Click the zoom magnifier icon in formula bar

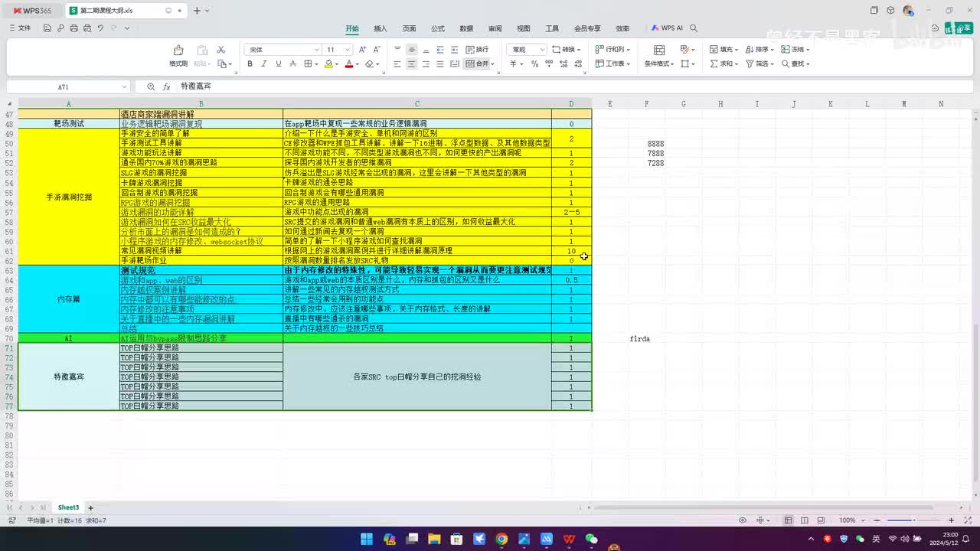tap(151, 87)
